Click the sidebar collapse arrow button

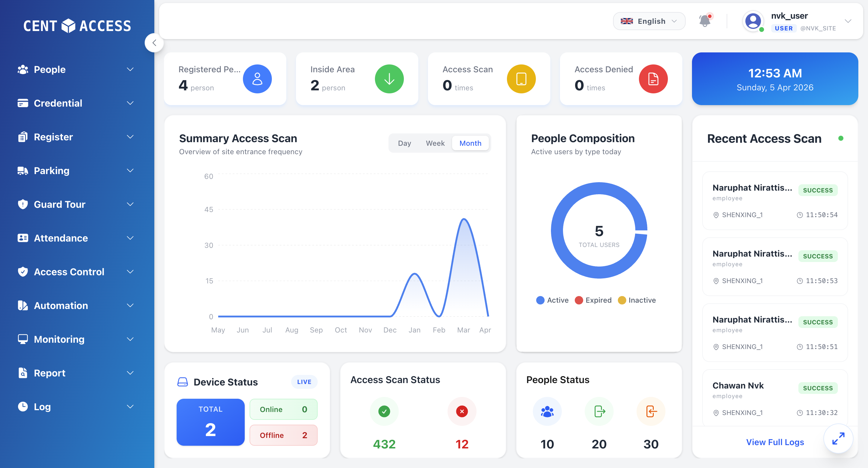(x=154, y=43)
